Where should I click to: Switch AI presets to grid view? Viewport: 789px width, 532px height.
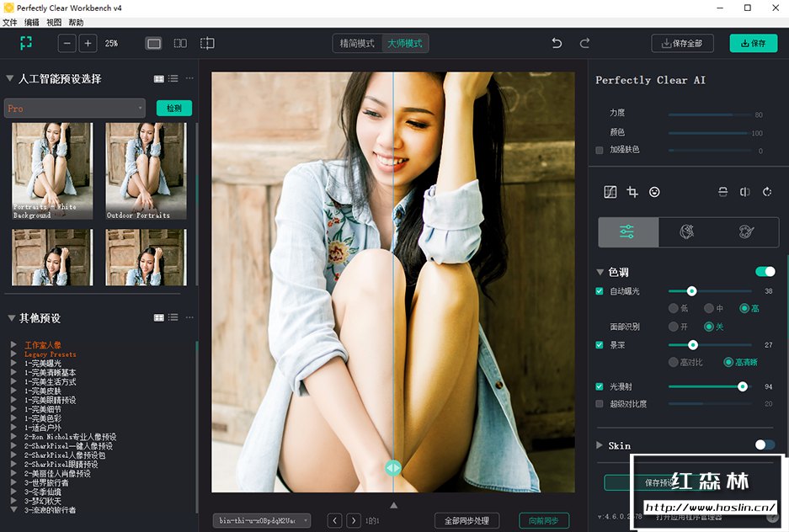(x=159, y=78)
